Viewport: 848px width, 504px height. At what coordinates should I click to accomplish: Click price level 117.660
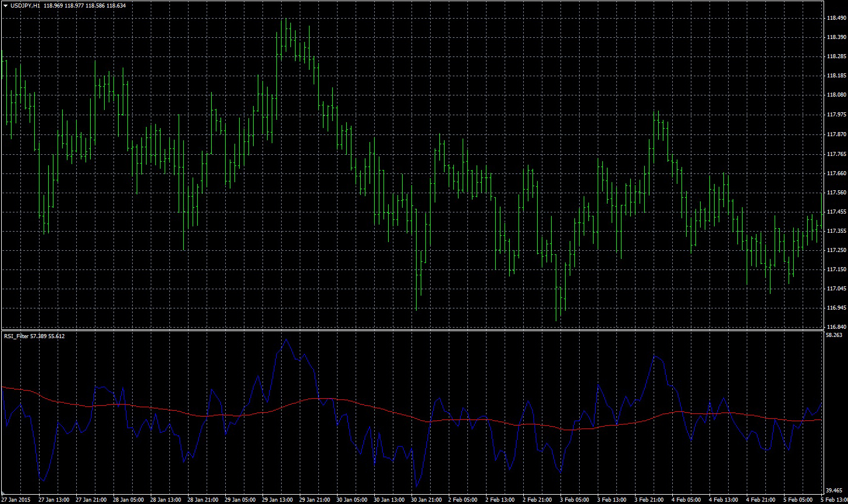tap(836, 173)
